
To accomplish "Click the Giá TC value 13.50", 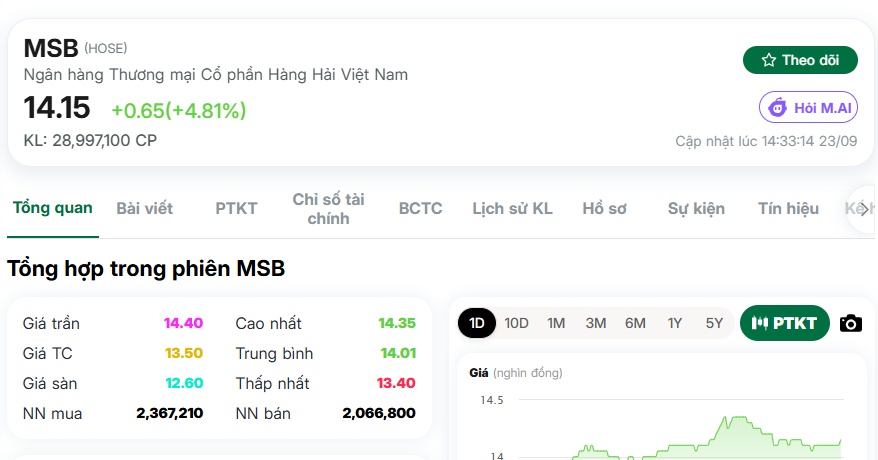I will pyautogui.click(x=184, y=353).
